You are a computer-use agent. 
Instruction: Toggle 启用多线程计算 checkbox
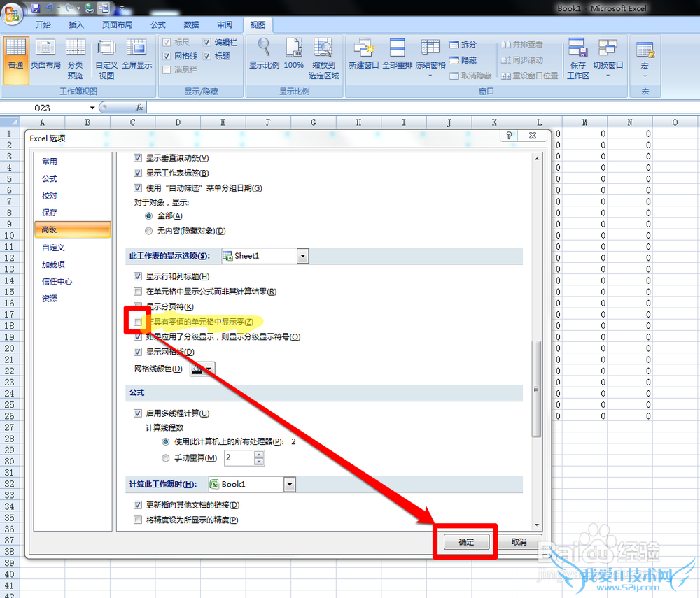138,413
